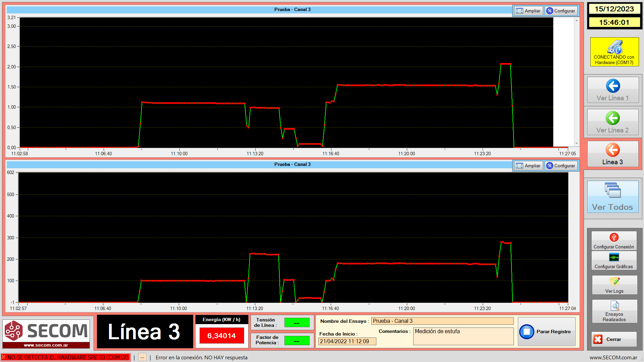Click the green arrow Ver Línea 2 icon
This screenshot has width=644, height=362.
(613, 118)
